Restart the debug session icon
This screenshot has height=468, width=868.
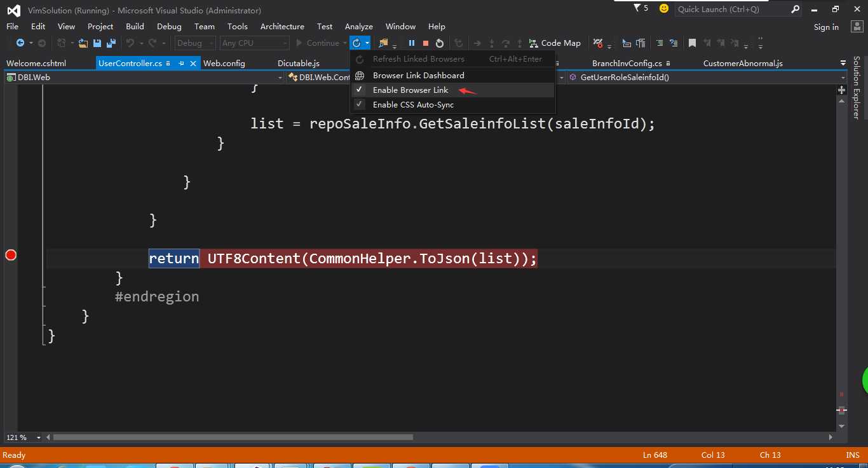[x=440, y=43]
